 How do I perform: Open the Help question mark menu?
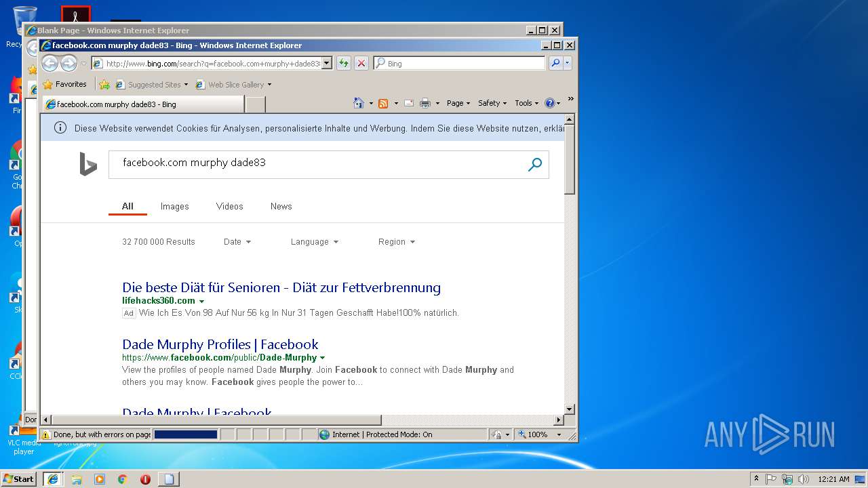(553, 103)
